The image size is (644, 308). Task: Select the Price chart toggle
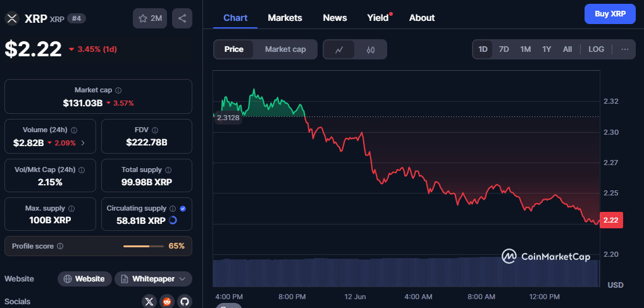(233, 49)
